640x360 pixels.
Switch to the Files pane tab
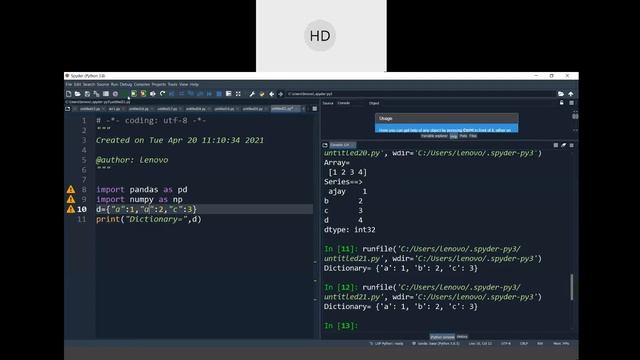click(473, 136)
